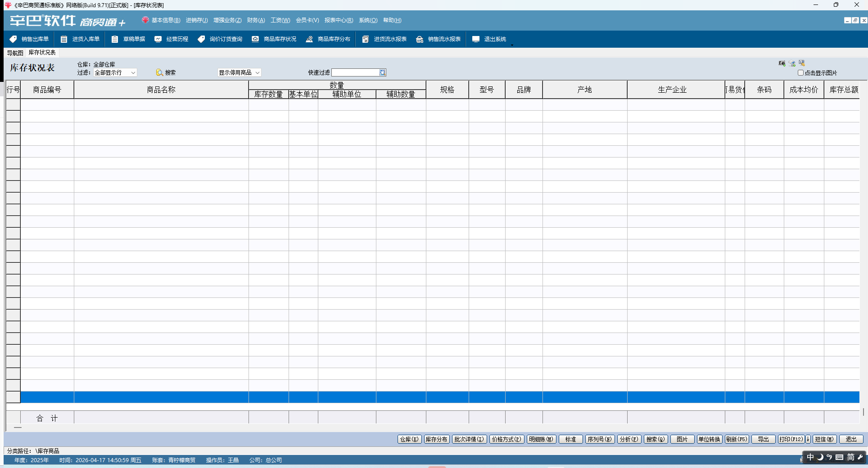Open 销售流水报表 from the toolbar
Screen dimensions: 868x468
pyautogui.click(x=439, y=39)
